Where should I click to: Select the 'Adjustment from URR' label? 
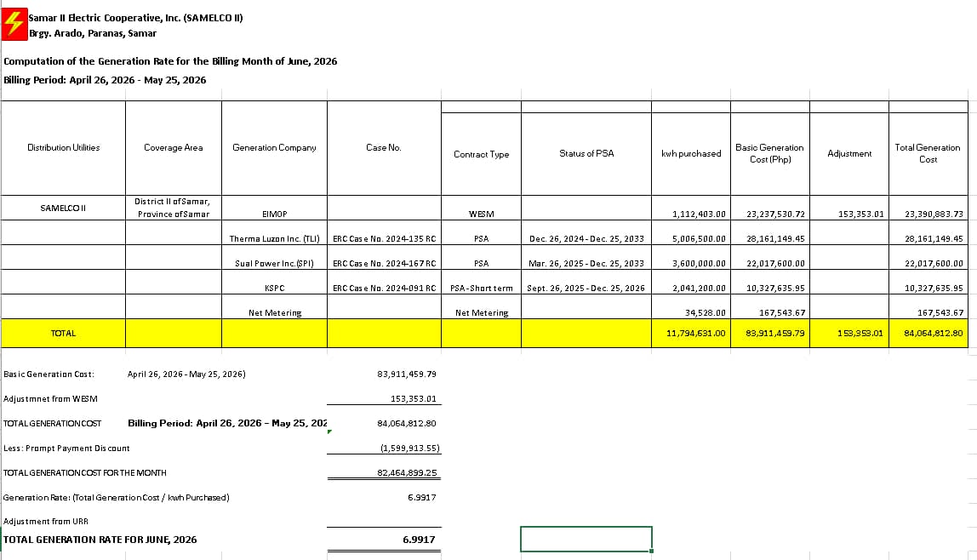[x=45, y=522]
